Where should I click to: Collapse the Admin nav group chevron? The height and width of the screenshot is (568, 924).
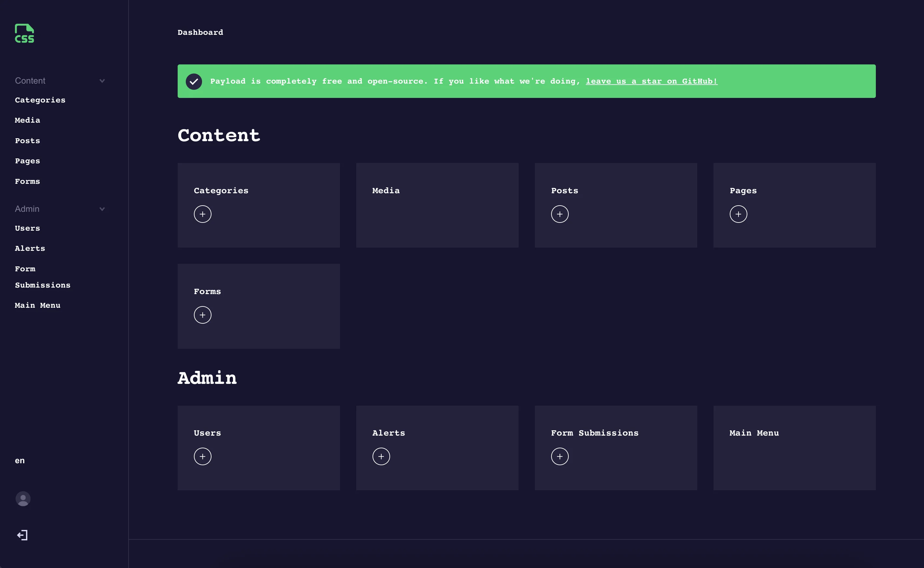coord(102,209)
